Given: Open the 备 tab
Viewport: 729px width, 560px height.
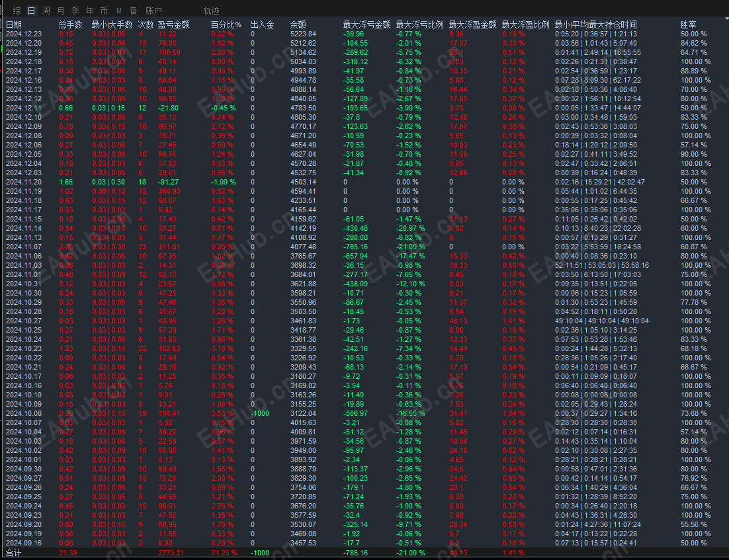Looking at the screenshot, I should tap(133, 10).
